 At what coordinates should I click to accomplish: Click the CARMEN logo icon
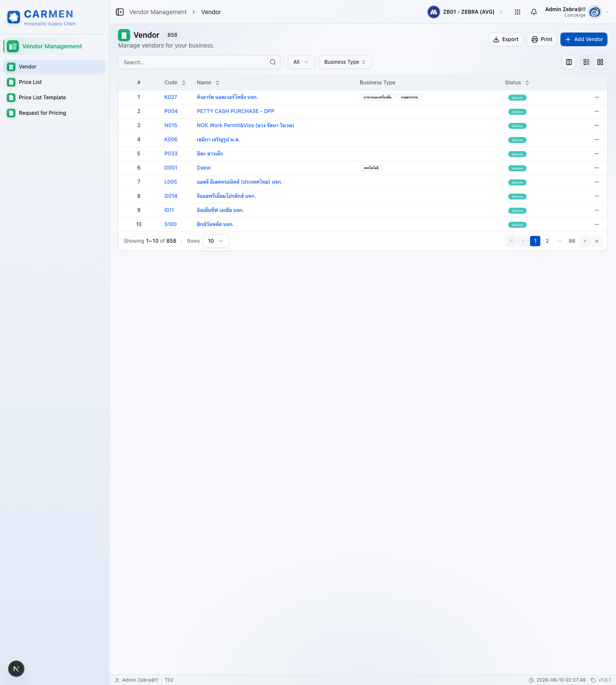[14, 17]
